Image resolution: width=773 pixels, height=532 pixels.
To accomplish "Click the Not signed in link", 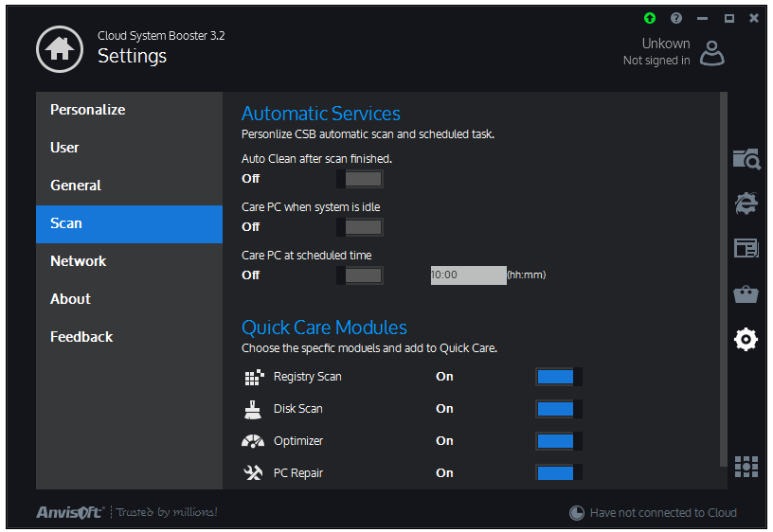I will [656, 61].
